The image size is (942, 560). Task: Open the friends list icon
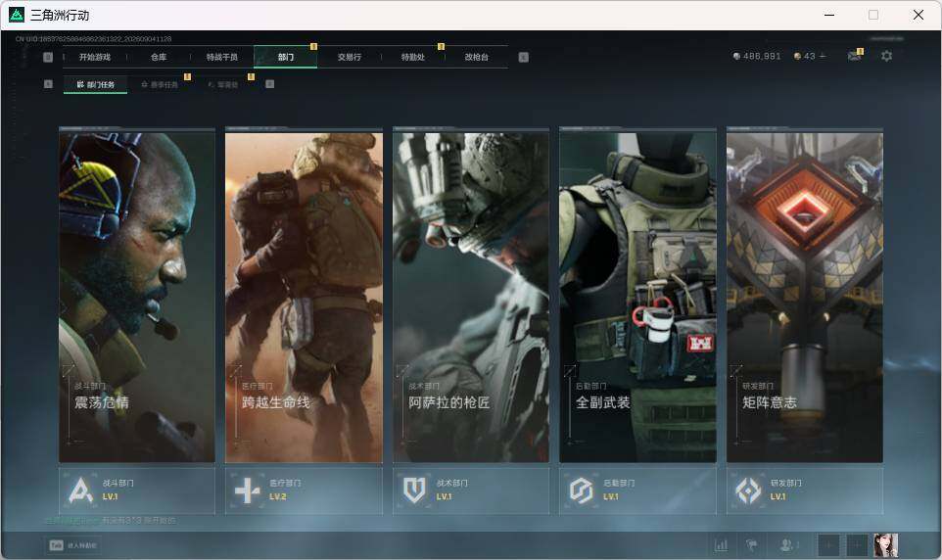tap(787, 545)
